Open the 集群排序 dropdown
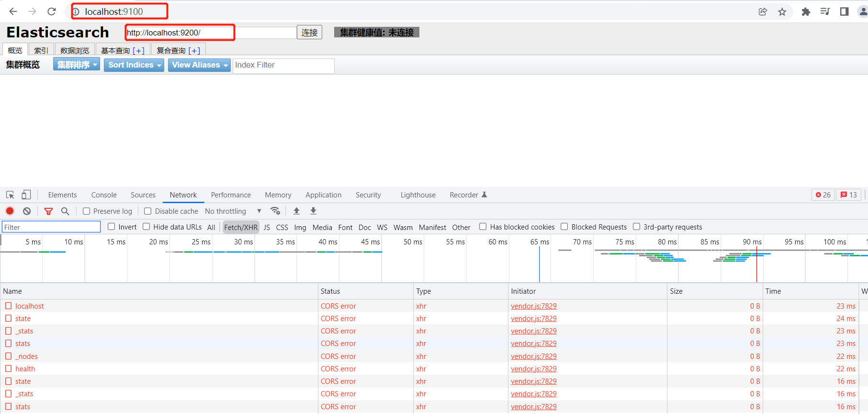Screen dimensions: 868x414 click(x=77, y=65)
